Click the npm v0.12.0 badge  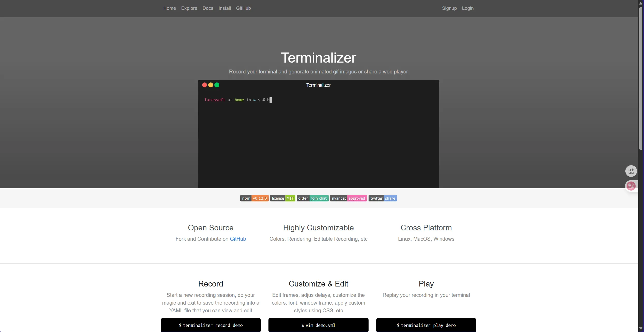coord(254,198)
